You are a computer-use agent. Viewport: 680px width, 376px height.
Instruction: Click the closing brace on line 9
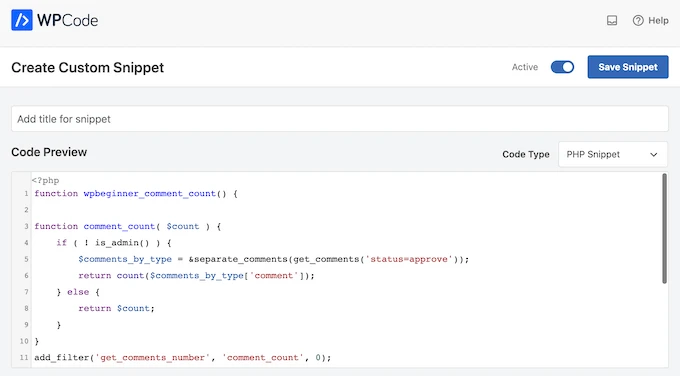[x=59, y=325]
